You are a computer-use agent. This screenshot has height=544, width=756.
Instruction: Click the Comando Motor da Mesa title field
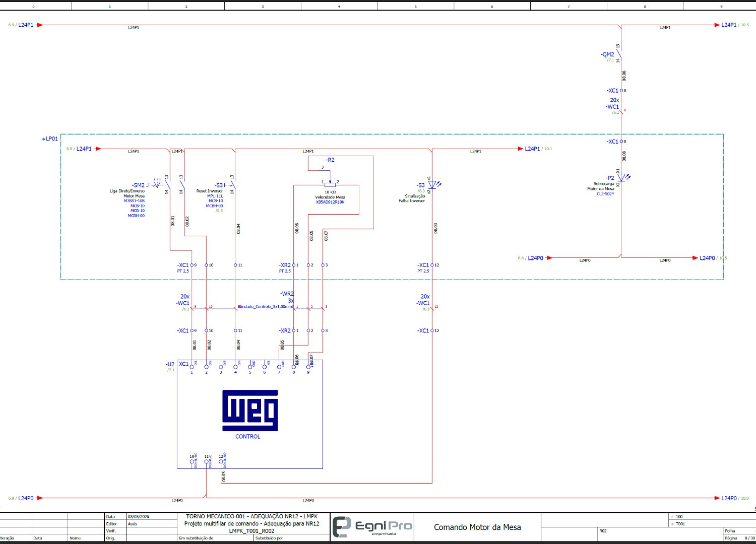tap(477, 527)
